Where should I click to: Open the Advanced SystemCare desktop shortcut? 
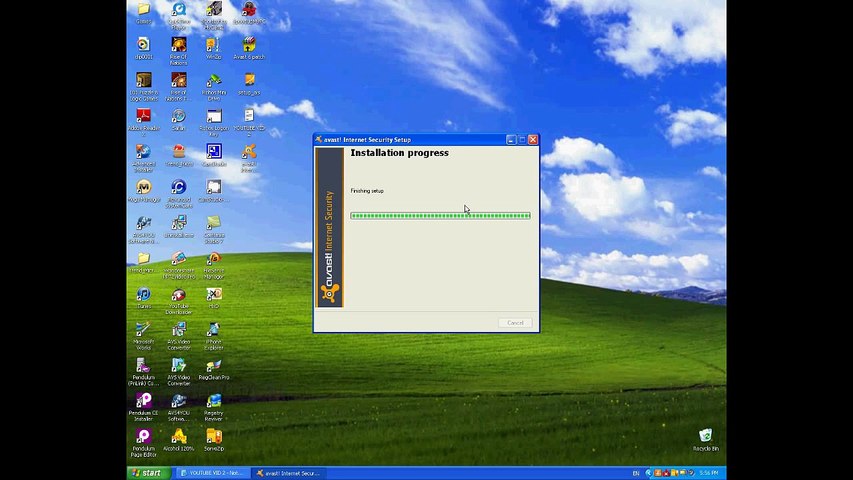(x=178, y=193)
